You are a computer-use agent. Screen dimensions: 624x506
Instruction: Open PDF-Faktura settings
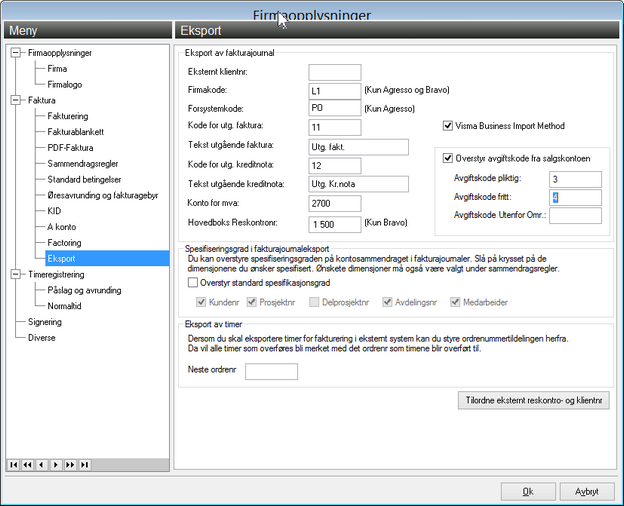[x=70, y=148]
